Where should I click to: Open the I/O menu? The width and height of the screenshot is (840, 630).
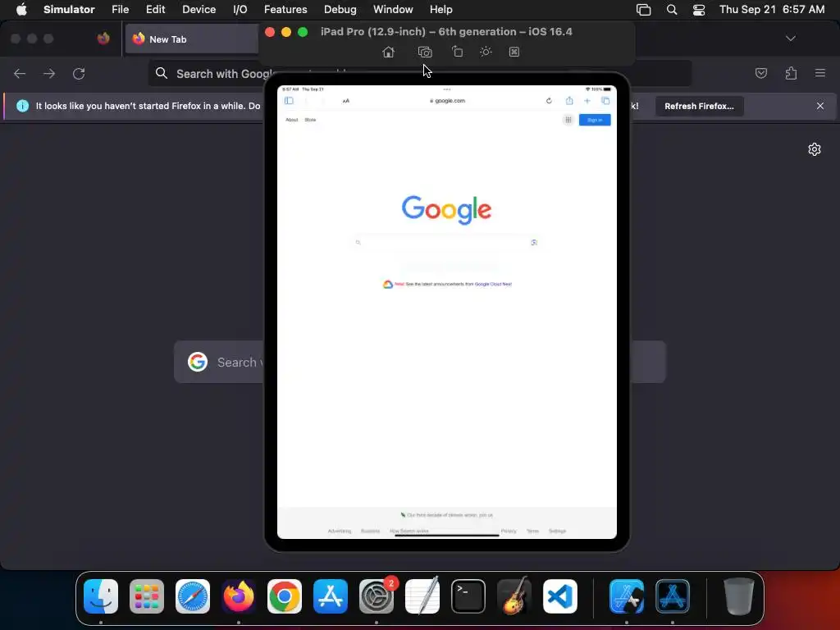click(x=240, y=10)
